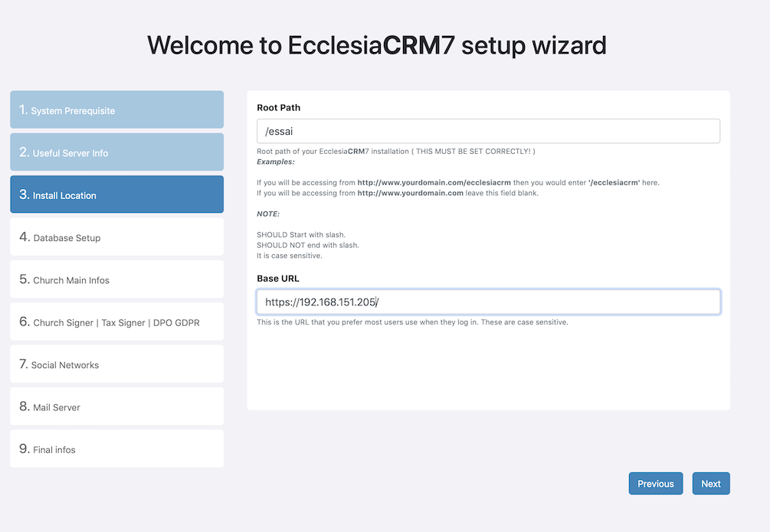
Task: Click the NOTE heading in help text
Action: (x=268, y=214)
